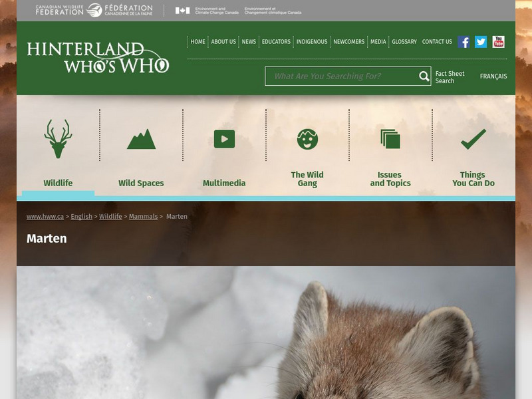Open the Fact Sheet Search link
532x399 pixels.
click(x=450, y=77)
